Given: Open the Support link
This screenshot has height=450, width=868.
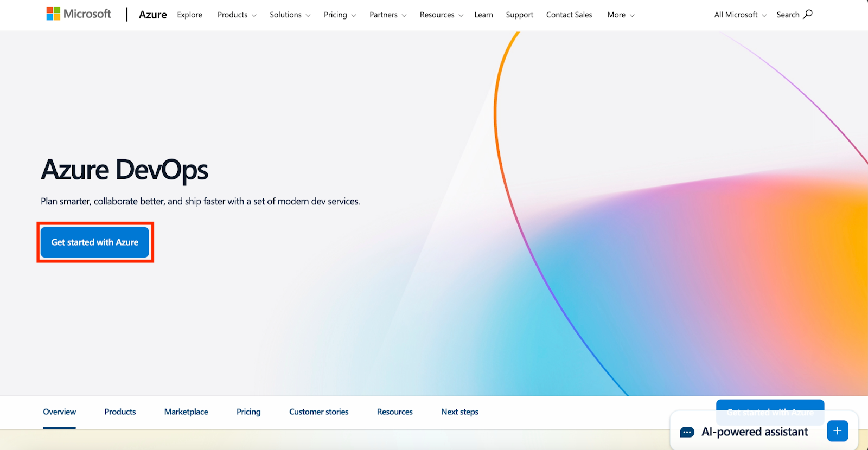Looking at the screenshot, I should tap(519, 15).
